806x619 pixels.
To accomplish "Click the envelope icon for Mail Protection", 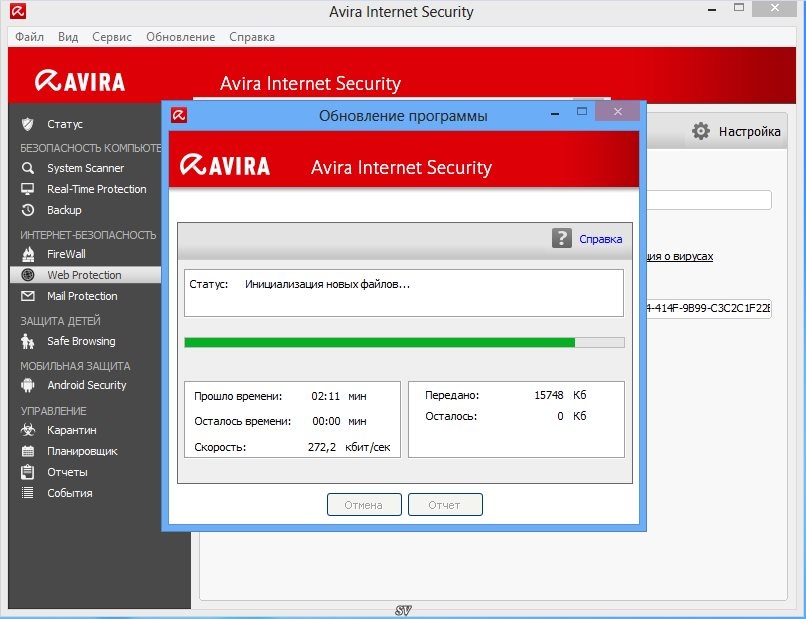I will [x=28, y=296].
